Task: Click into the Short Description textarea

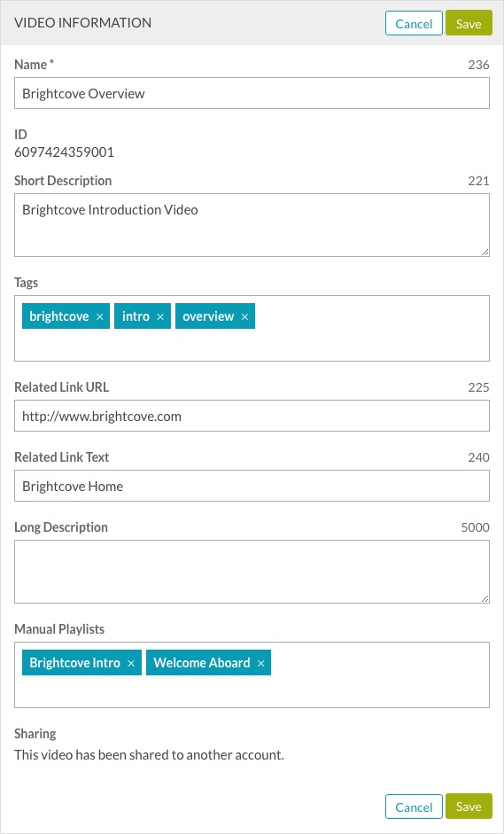Action: [252, 225]
